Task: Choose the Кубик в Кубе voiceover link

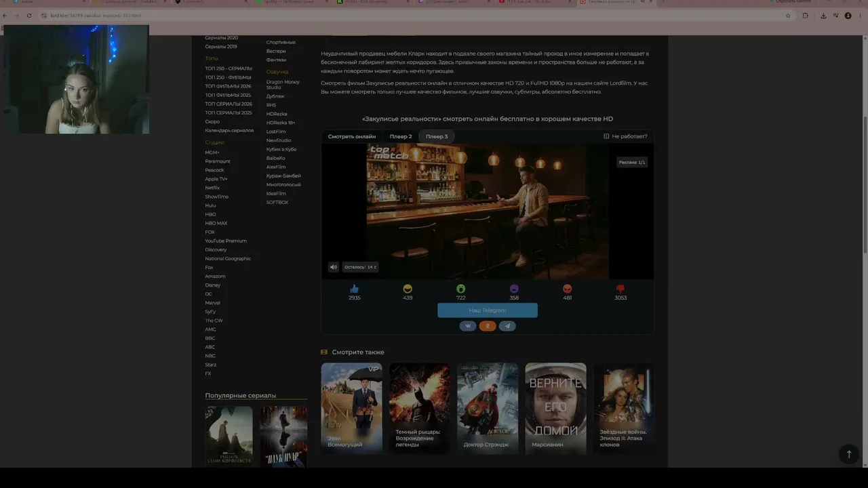Action: tap(281, 149)
